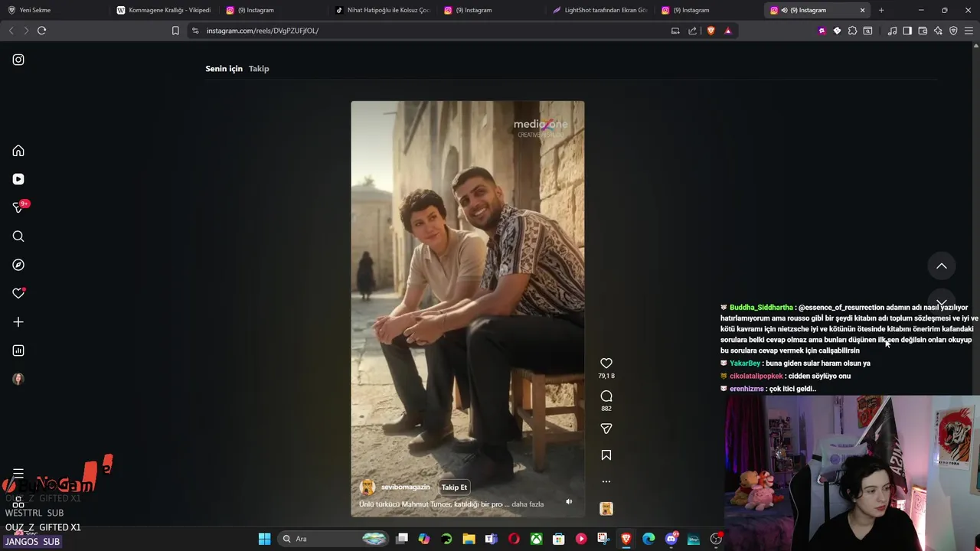Click the reel audio thumbnail

point(606,509)
